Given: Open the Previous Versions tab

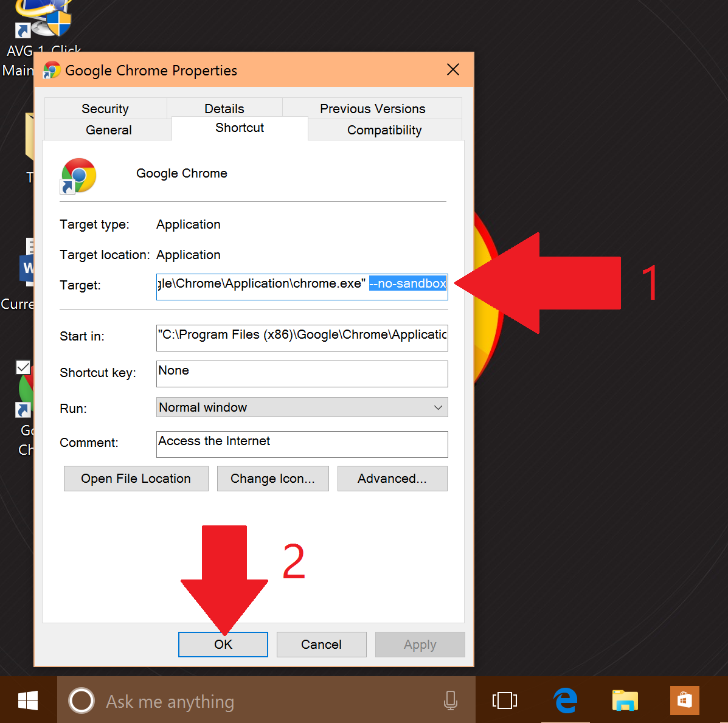Looking at the screenshot, I should (x=372, y=109).
